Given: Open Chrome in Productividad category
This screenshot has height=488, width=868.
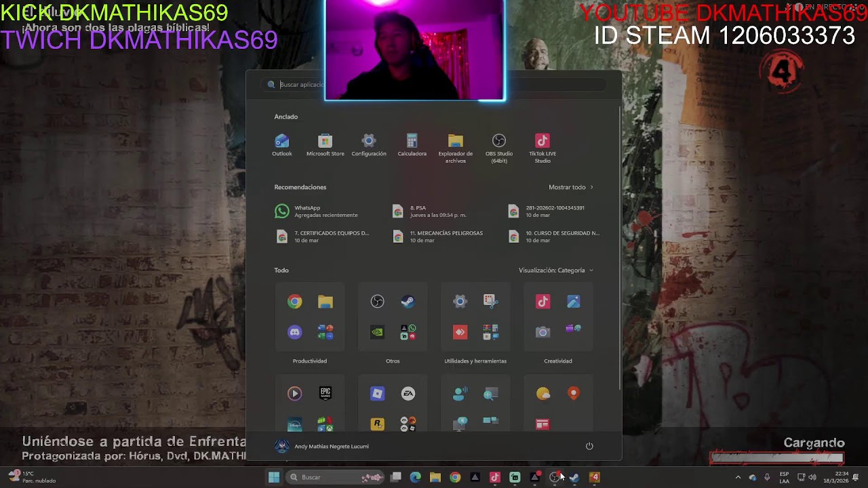Looking at the screenshot, I should [x=294, y=302].
